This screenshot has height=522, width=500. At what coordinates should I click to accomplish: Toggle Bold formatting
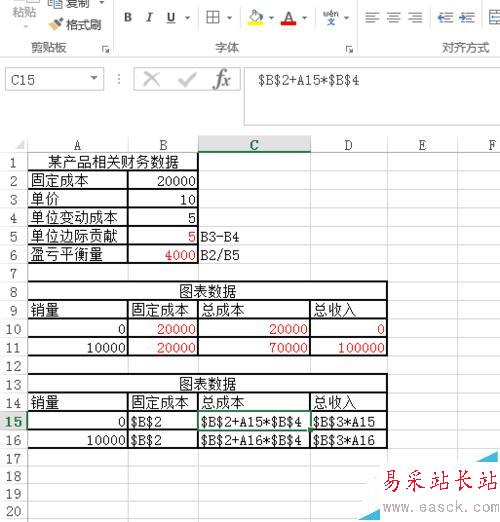pos(128,17)
